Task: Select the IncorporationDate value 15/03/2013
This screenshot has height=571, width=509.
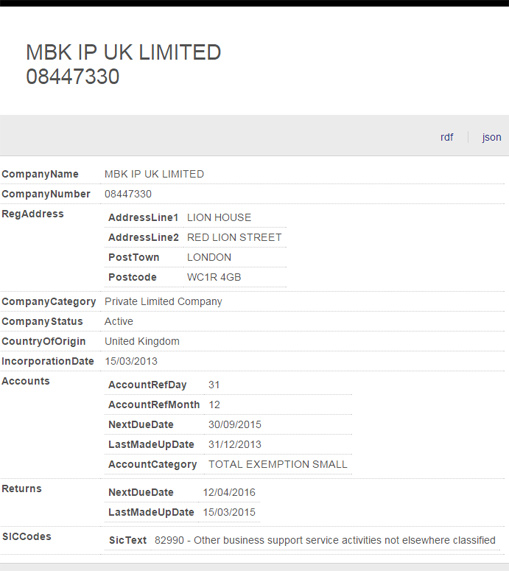Action: [131, 361]
